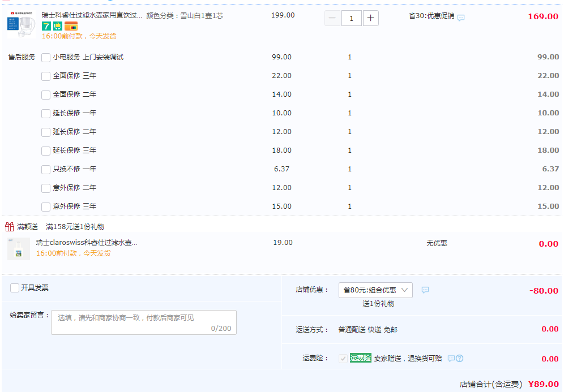Screen dimensions: 564x392
Task: Open the question mark help icon for 运费险
Action: pyautogui.click(x=460, y=358)
